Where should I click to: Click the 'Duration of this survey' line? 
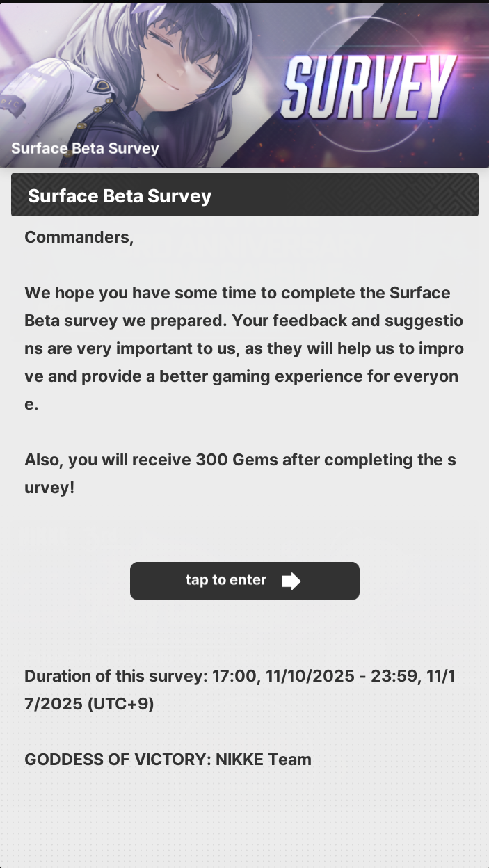240,676
